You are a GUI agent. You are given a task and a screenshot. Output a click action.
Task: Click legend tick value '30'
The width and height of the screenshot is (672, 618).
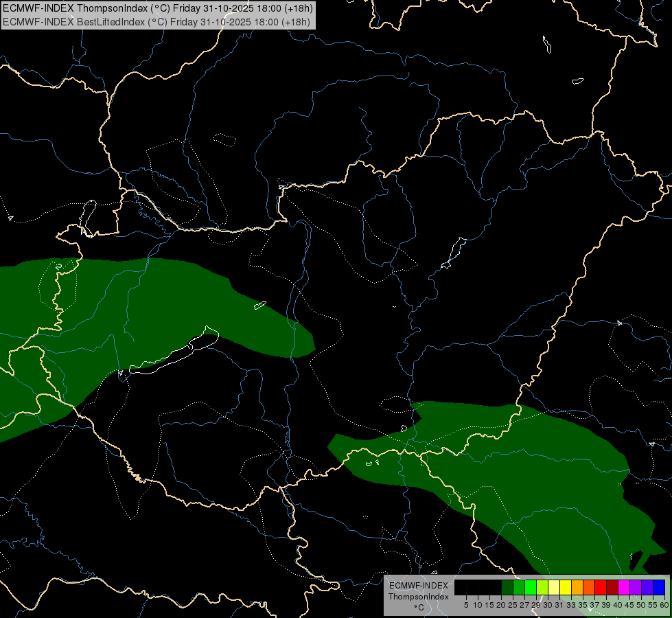(x=548, y=605)
